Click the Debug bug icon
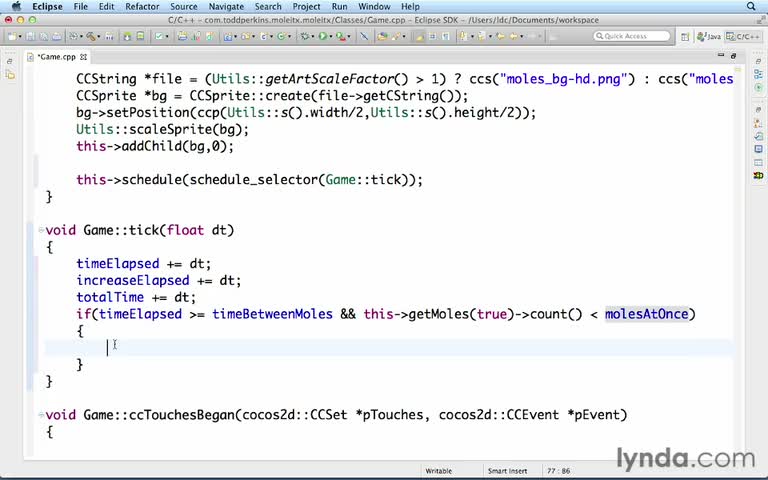This screenshot has width=768, height=480. tap(305, 36)
